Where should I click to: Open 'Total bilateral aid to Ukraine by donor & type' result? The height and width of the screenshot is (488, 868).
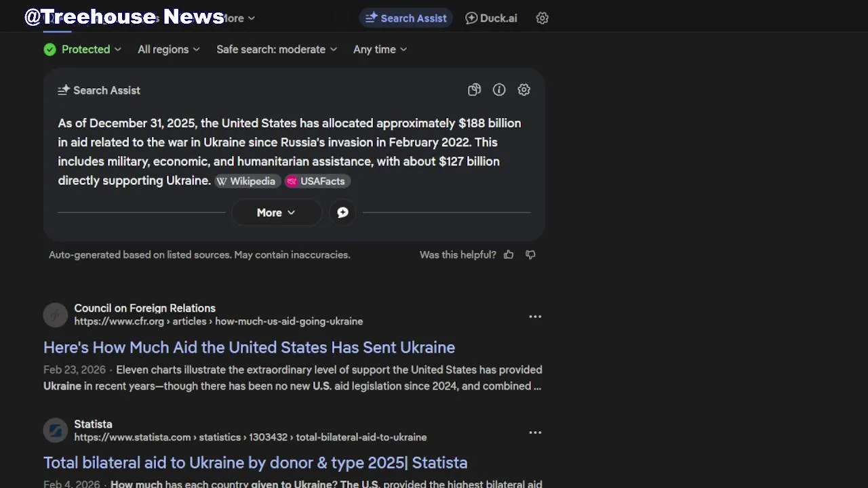(255, 463)
